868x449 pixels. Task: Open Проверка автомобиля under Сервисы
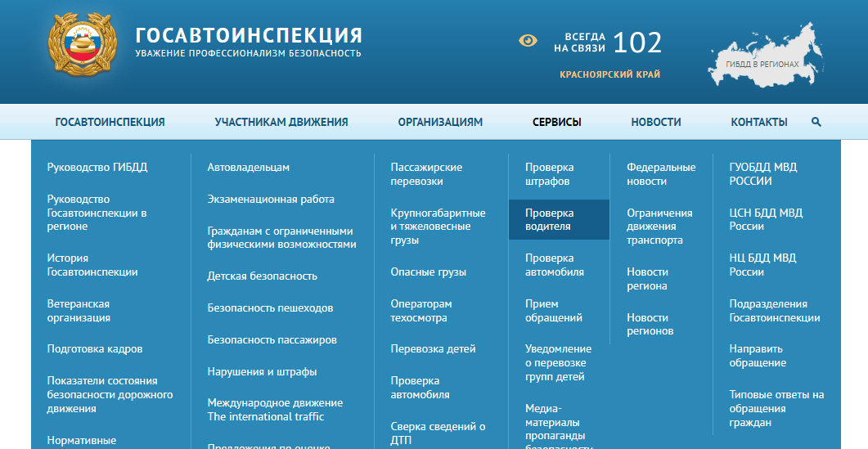[554, 265]
